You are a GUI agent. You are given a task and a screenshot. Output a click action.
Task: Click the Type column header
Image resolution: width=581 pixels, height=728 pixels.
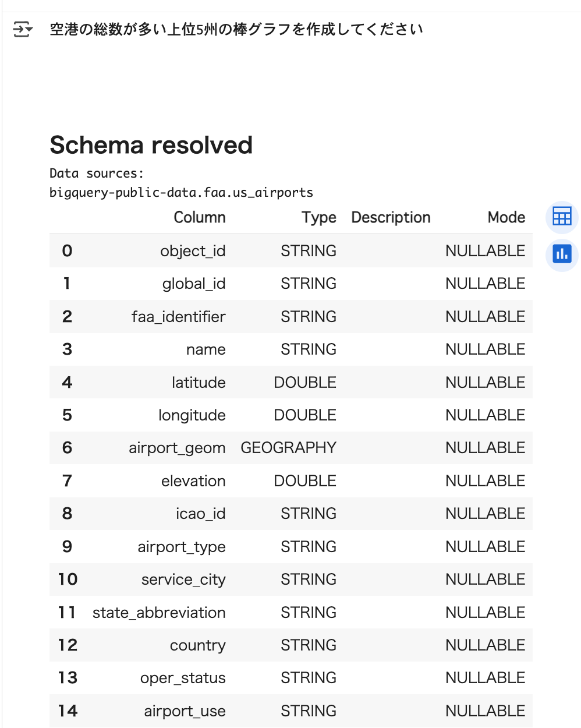tap(318, 217)
